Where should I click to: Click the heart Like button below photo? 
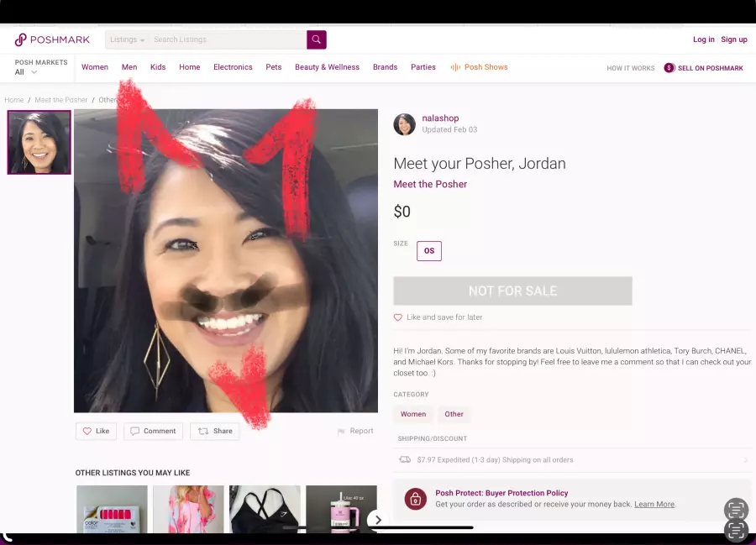[96, 431]
